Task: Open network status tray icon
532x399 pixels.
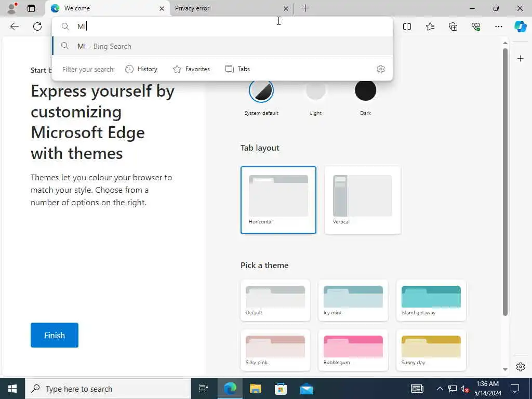Action: click(453, 389)
